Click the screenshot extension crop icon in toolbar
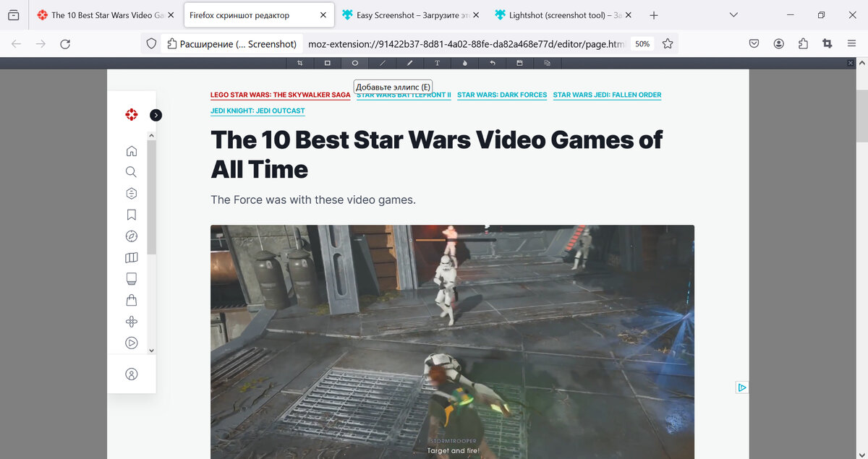868x459 pixels. coord(827,44)
